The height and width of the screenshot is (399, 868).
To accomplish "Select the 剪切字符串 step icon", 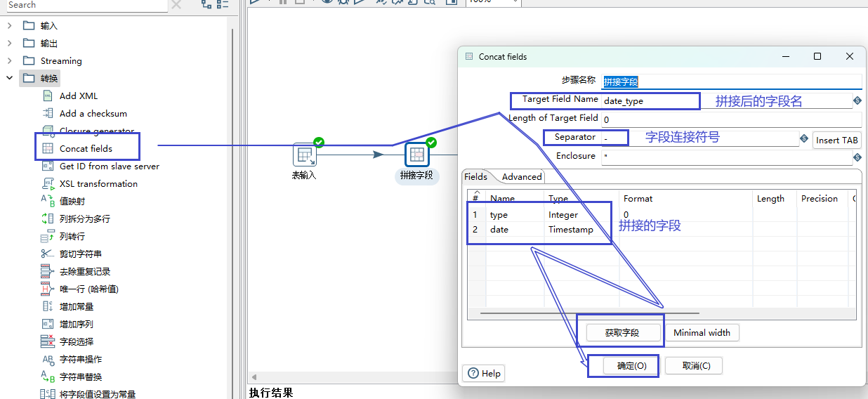I will (x=48, y=254).
